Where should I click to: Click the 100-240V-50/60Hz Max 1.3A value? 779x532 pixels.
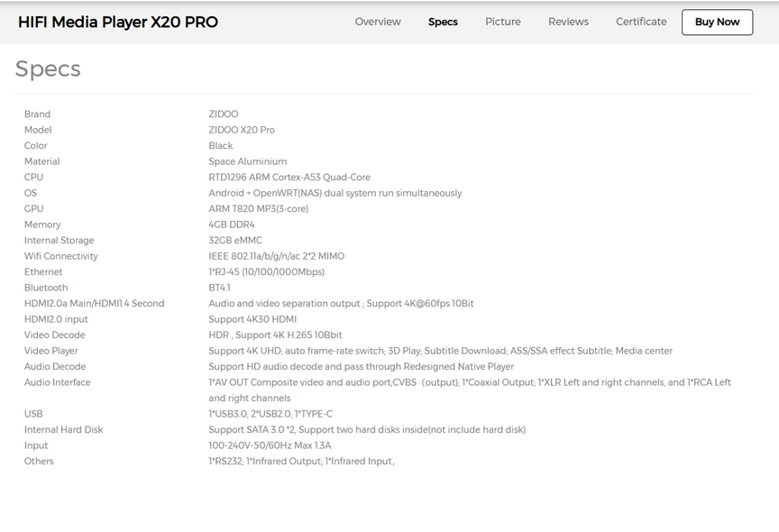[270, 445]
